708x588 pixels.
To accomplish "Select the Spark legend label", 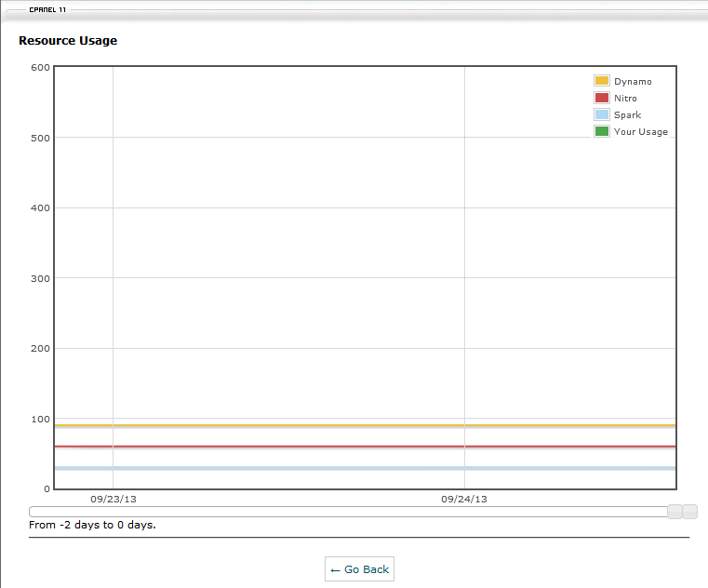I will 627,115.
